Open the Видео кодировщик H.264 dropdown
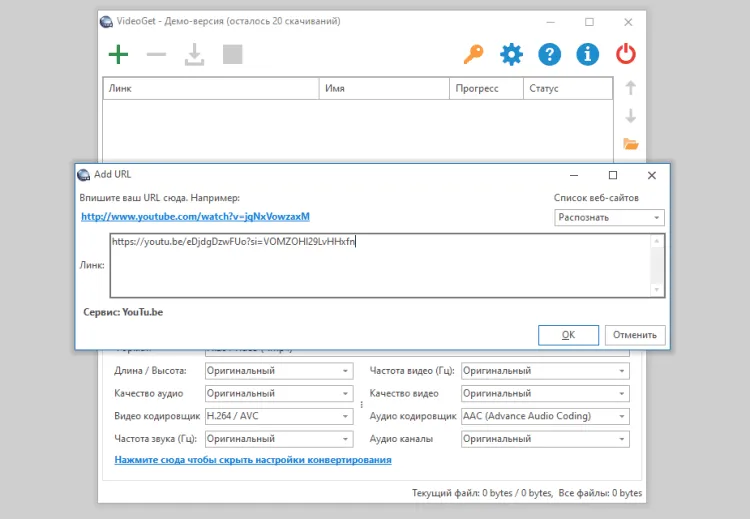The height and width of the screenshot is (519, 750). (x=278, y=416)
